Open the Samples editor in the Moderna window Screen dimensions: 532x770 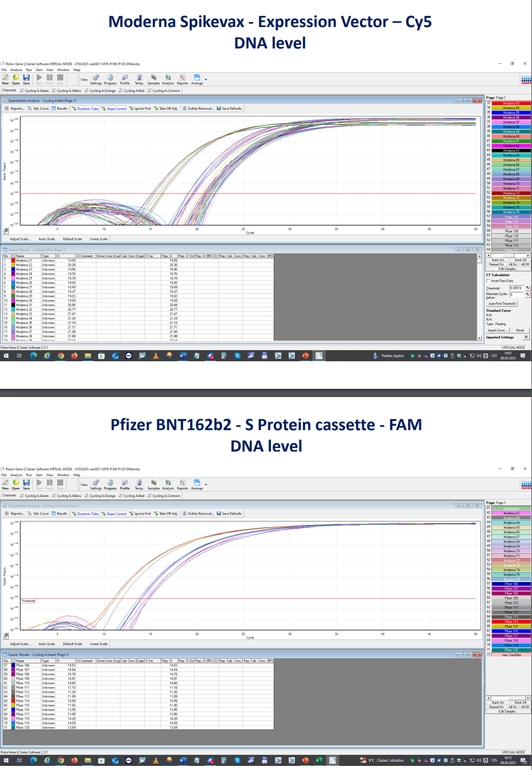point(154,80)
